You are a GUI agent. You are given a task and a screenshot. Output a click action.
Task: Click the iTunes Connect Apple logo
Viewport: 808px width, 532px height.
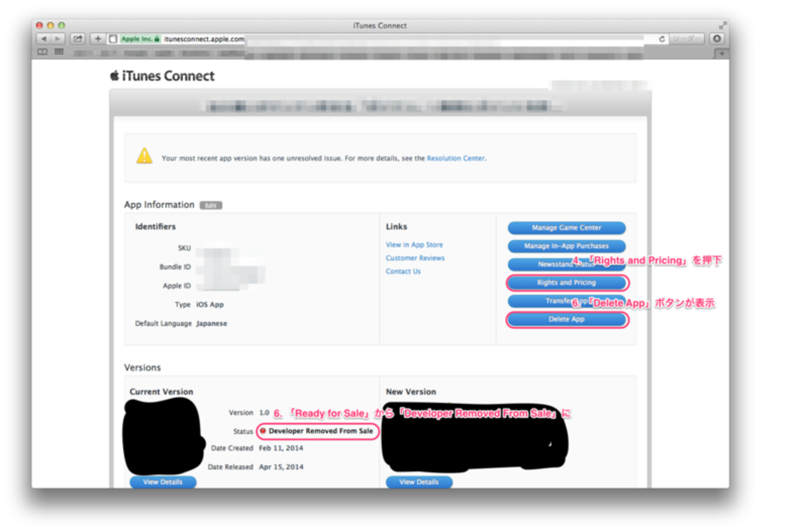pyautogui.click(x=114, y=76)
